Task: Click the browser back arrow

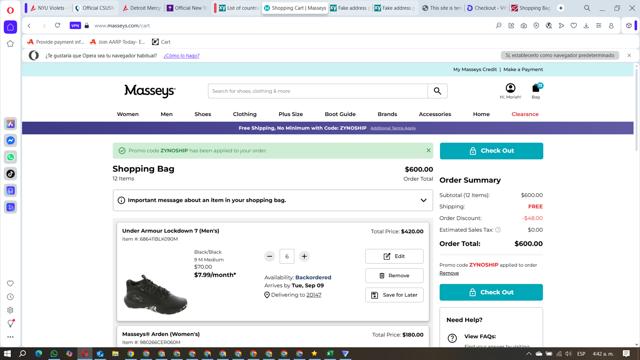Action: (29, 25)
